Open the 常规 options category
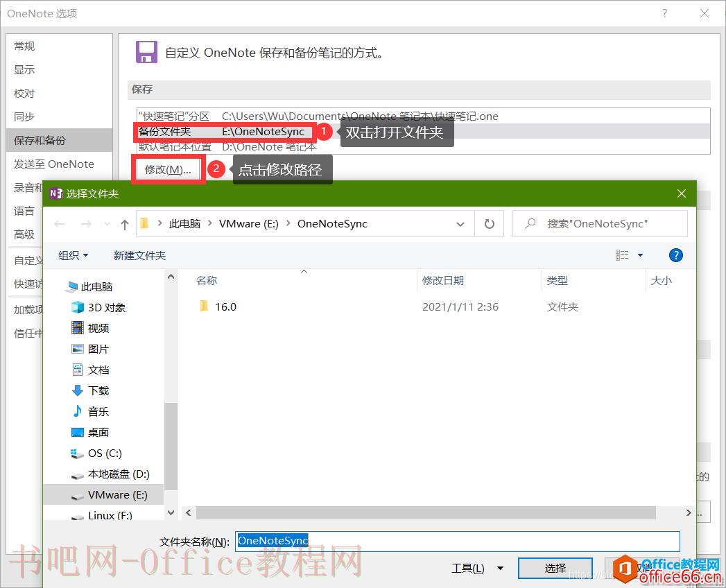726x588 pixels. point(59,46)
